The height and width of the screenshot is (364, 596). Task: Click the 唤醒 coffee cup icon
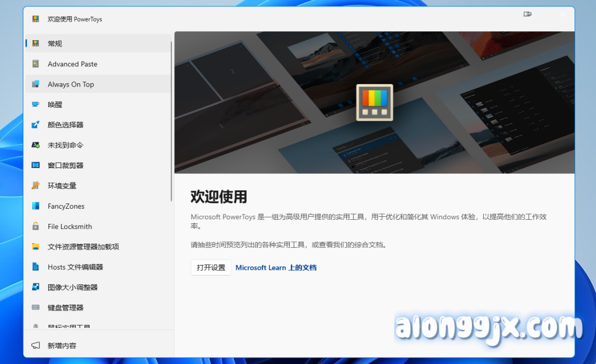pyautogui.click(x=36, y=105)
